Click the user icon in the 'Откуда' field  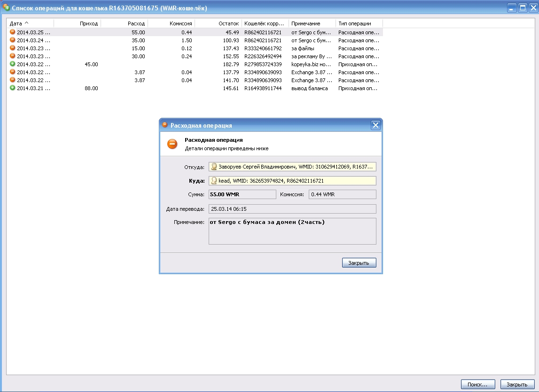tap(214, 167)
